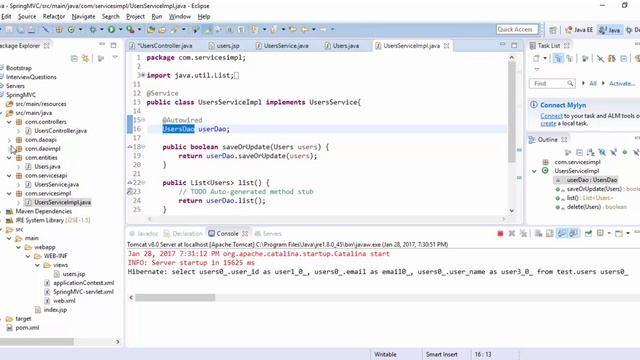Click Activate... in Task List
The image size is (640, 360).
click(622, 83)
